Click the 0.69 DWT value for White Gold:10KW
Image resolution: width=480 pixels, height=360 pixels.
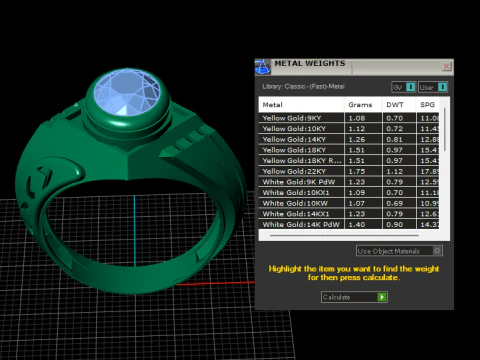pos(395,203)
